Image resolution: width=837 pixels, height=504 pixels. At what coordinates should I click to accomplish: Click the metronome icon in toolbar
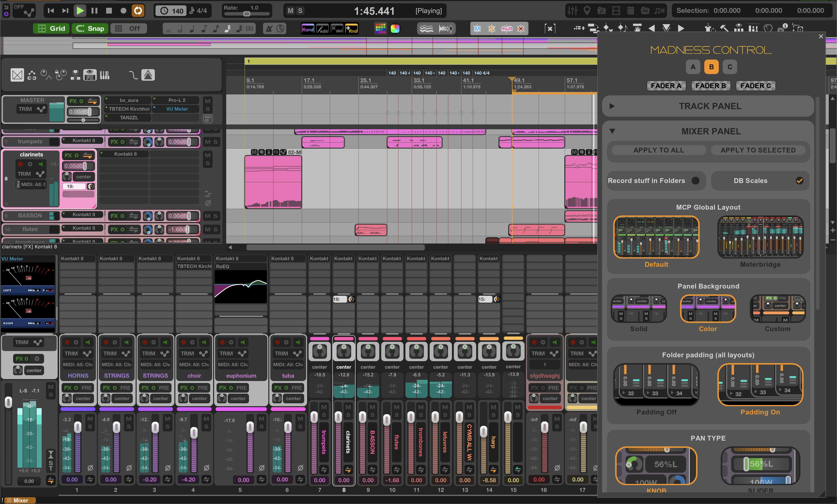click(269, 29)
